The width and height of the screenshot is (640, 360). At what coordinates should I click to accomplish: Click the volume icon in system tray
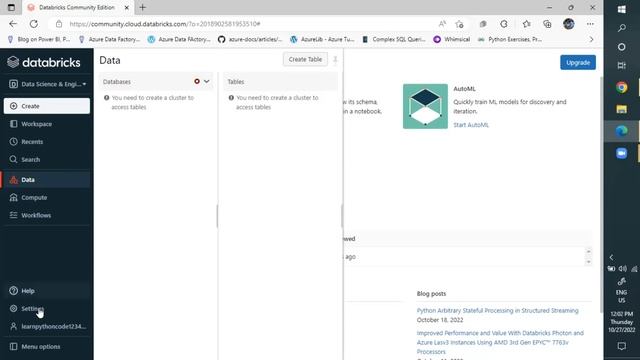[622, 269]
